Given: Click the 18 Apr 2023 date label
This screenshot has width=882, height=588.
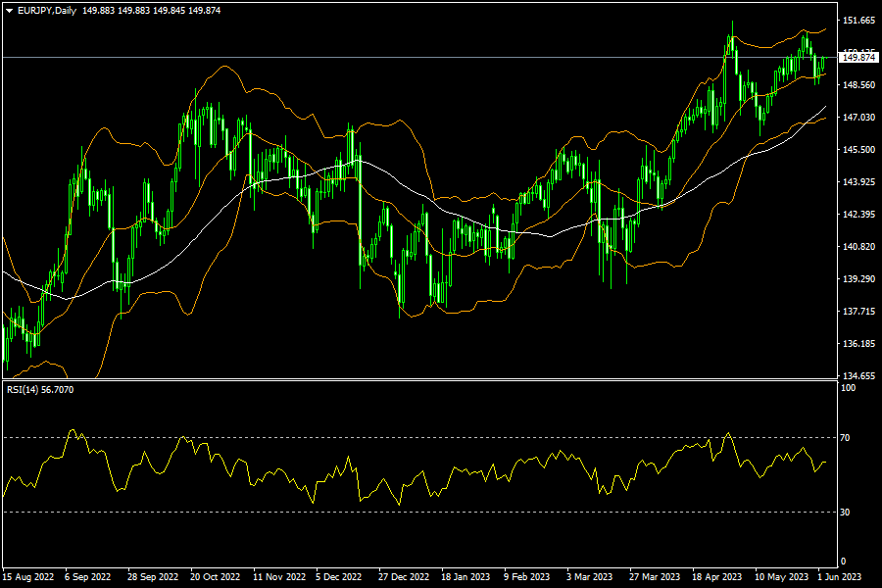Looking at the screenshot, I should [716, 577].
